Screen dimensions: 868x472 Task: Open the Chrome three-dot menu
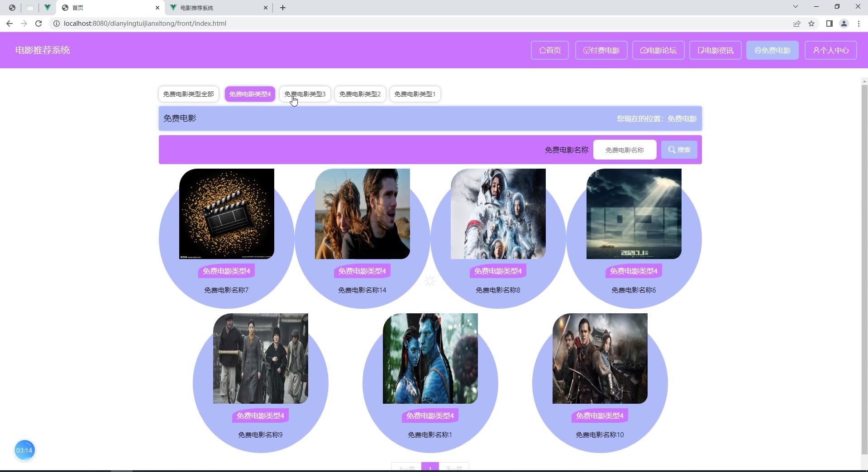(x=858, y=24)
